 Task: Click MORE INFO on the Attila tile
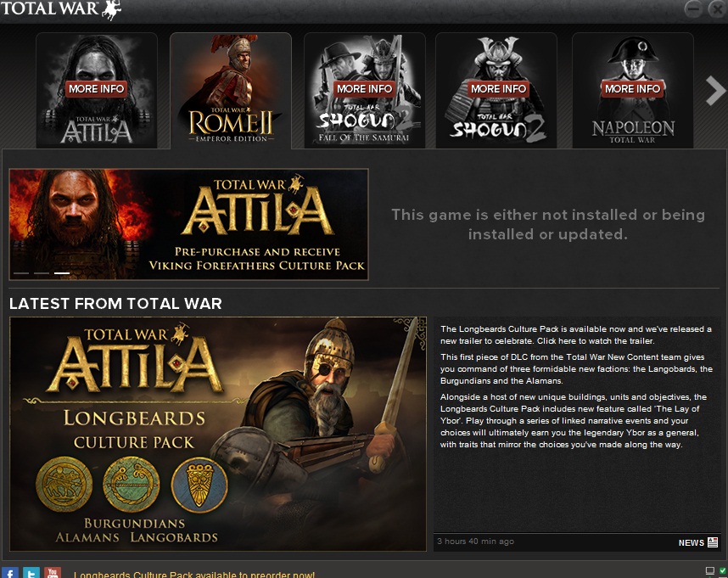pyautogui.click(x=97, y=88)
